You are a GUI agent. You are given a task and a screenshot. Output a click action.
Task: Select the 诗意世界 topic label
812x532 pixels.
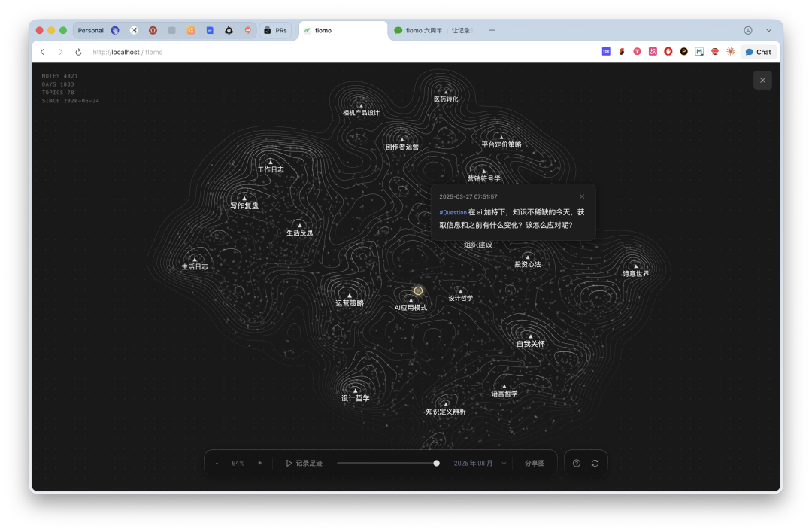635,274
